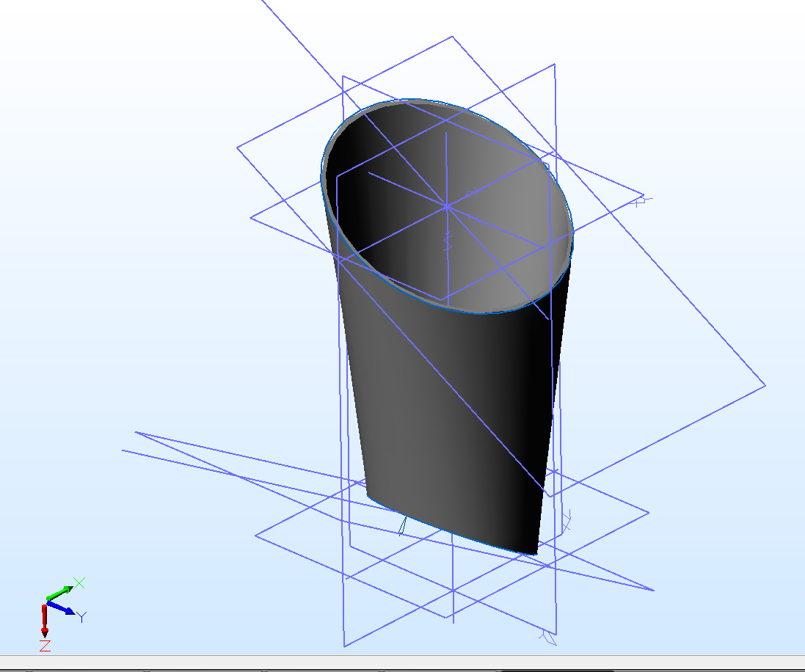Image resolution: width=805 pixels, height=672 pixels.
Task: Click the red Z axis arrow of the gizmo
Action: (45, 620)
